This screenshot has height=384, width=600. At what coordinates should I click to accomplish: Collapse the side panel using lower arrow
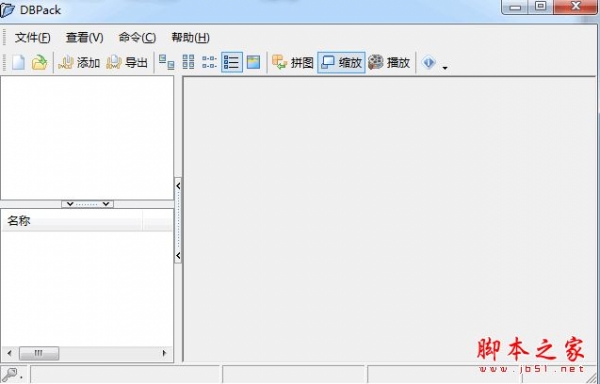[178, 255]
